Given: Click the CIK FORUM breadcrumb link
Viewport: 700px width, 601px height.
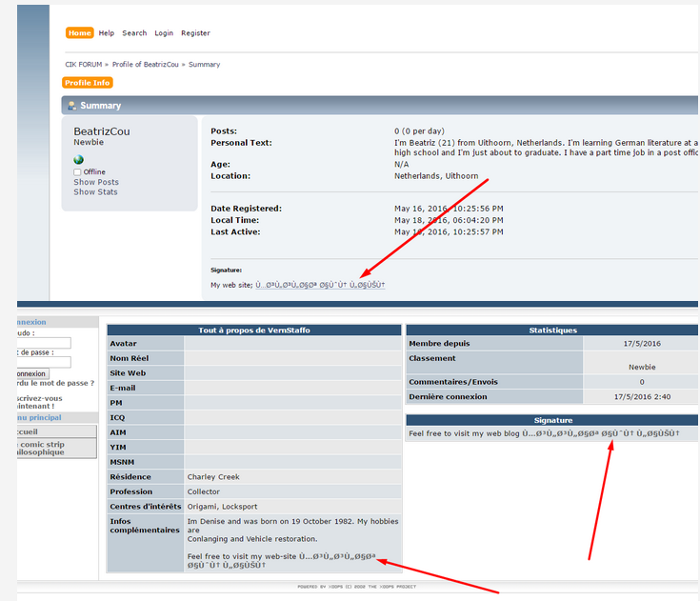Looking at the screenshot, I should coord(83,65).
